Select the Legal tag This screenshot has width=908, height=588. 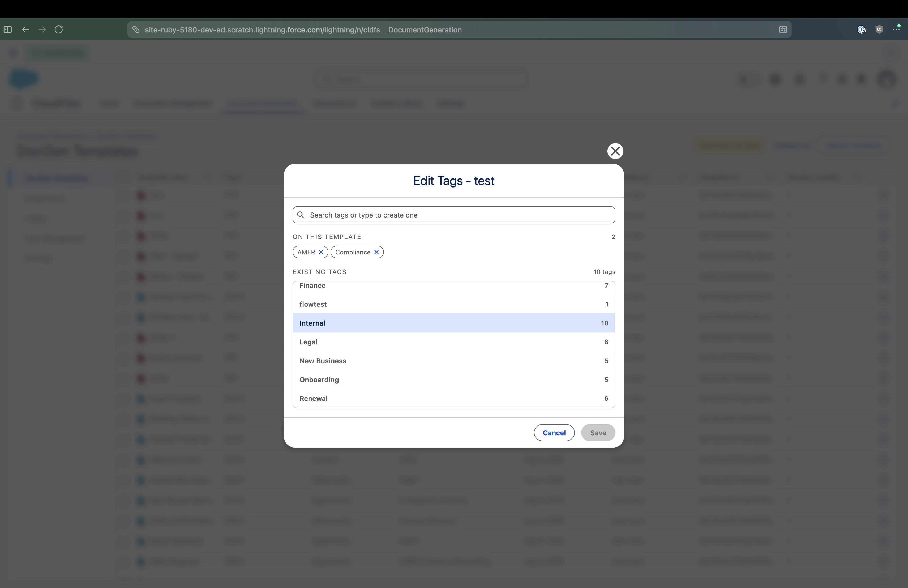point(454,342)
